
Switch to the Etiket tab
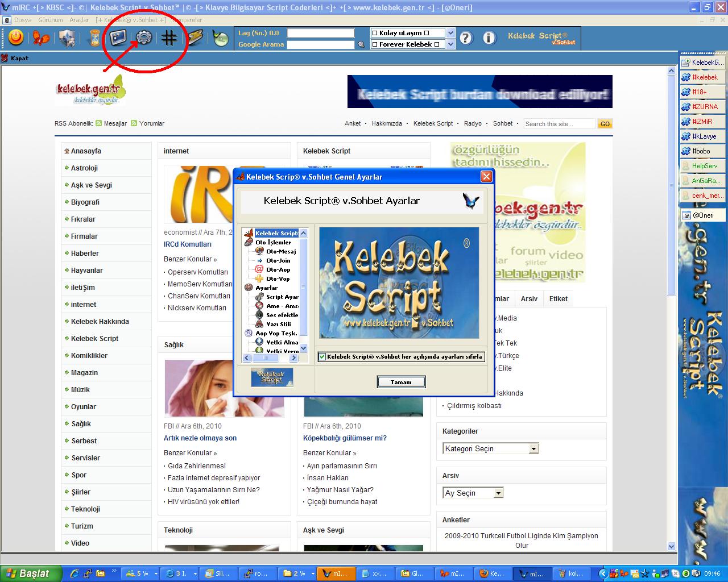coord(559,298)
